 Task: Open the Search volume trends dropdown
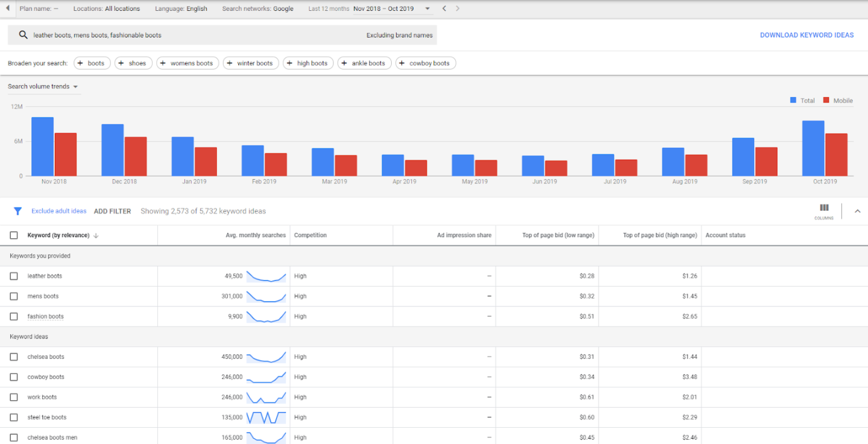43,87
